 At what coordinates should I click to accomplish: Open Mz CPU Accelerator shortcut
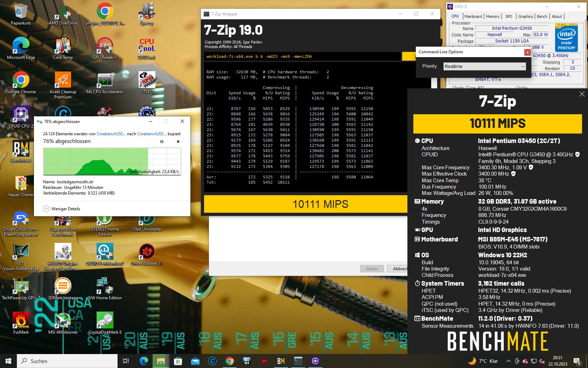[x=105, y=83]
